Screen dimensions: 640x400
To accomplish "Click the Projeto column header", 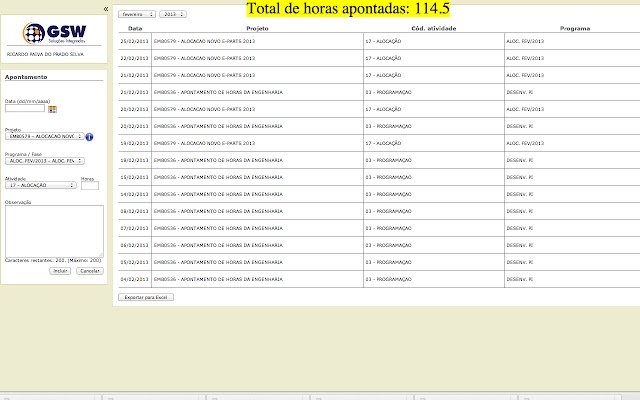I will [258, 29].
